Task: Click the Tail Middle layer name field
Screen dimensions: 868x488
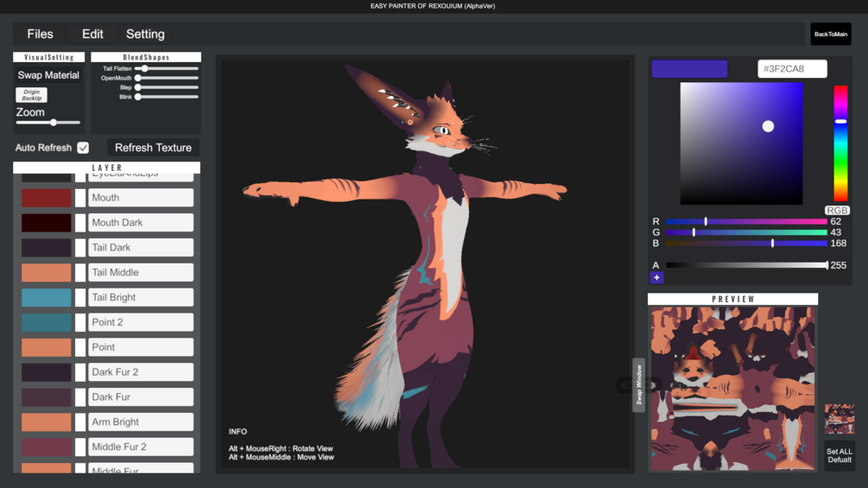Action: coord(141,272)
